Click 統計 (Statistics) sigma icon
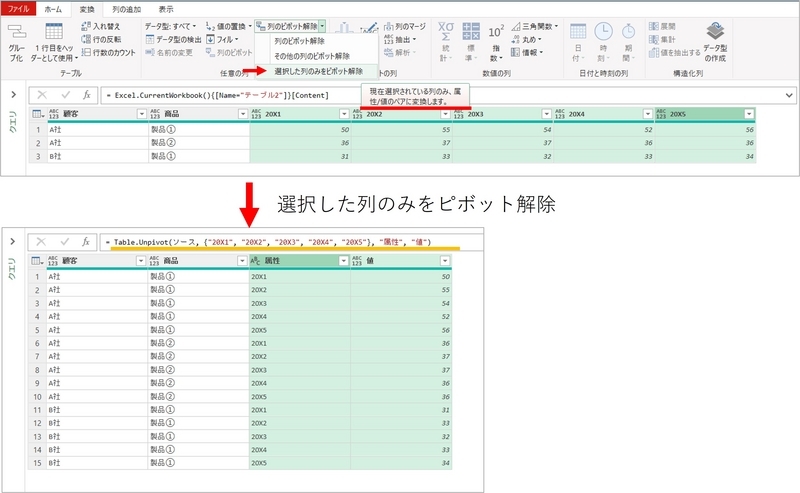The image size is (800, 493). [445, 32]
